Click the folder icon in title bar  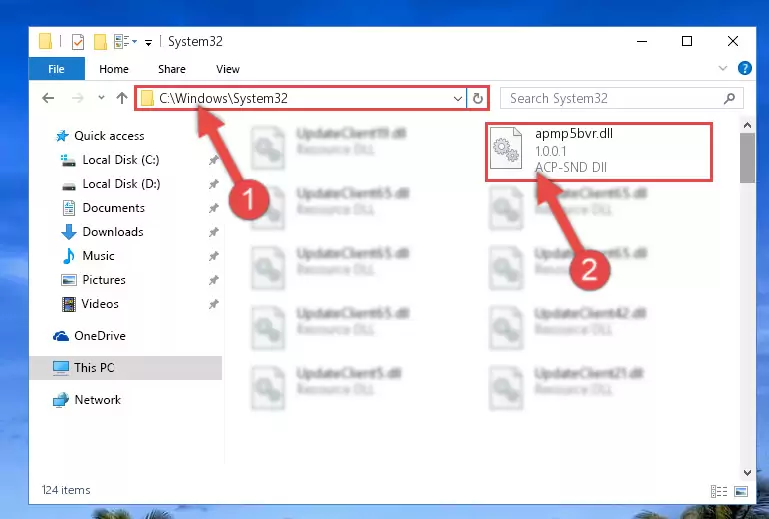(x=45, y=41)
